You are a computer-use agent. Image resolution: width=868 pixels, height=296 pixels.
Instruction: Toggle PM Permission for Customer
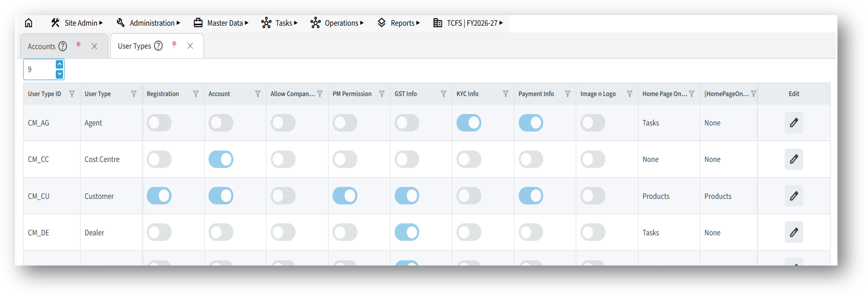[x=345, y=196]
